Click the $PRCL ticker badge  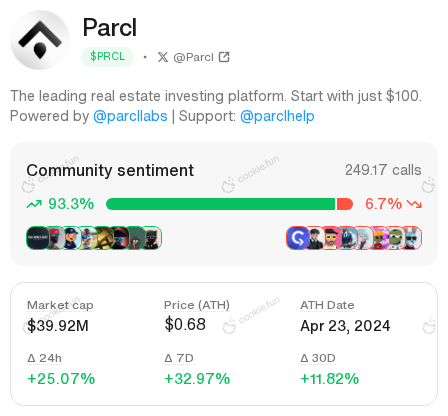tap(107, 57)
